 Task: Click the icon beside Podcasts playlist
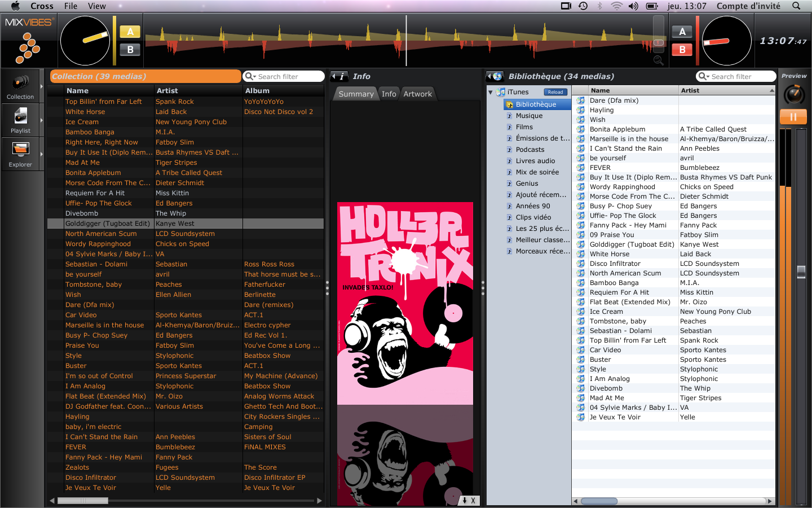(x=509, y=150)
